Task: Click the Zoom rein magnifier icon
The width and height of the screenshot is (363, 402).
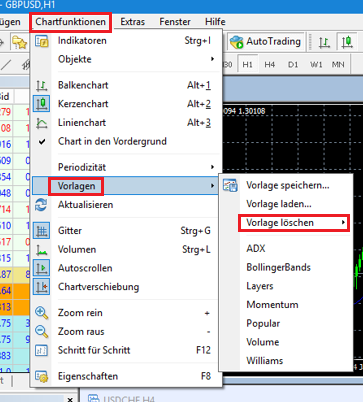Action: tap(42, 313)
